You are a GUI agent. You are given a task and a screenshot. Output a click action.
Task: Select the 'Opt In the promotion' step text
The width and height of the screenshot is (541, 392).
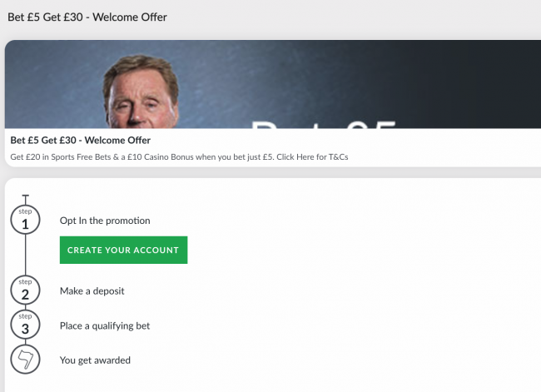(105, 221)
